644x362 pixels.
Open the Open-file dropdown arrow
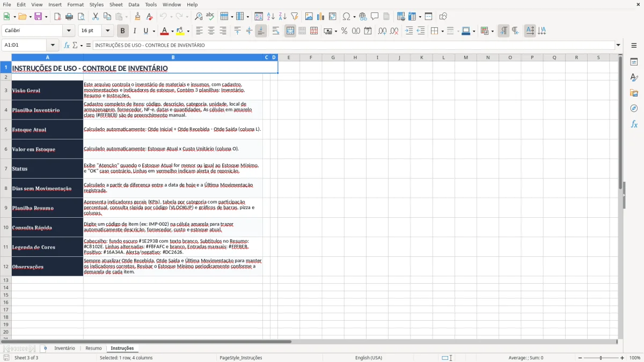tap(30, 17)
